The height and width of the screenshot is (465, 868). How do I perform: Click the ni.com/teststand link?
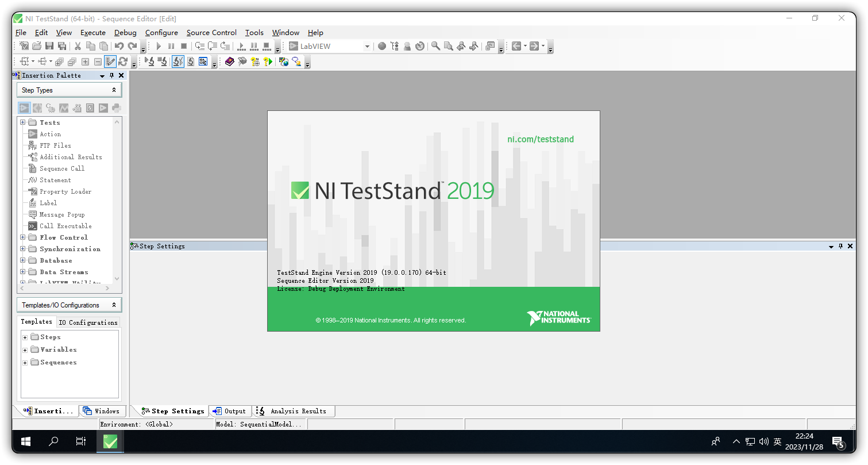(x=541, y=139)
